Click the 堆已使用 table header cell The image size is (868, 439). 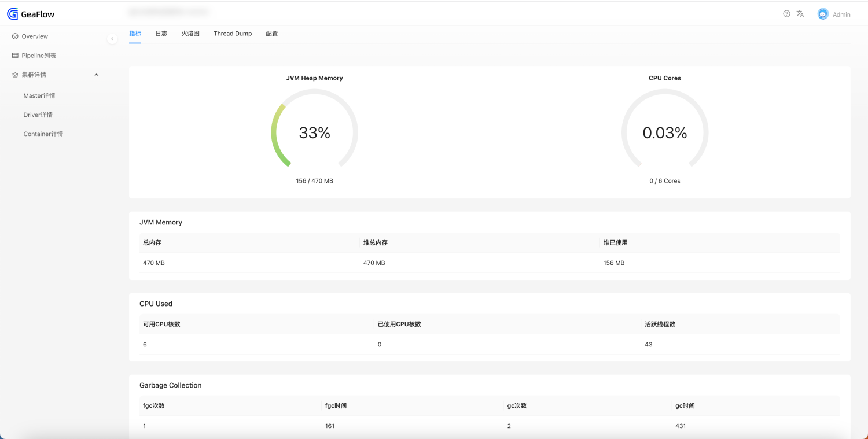615,242
